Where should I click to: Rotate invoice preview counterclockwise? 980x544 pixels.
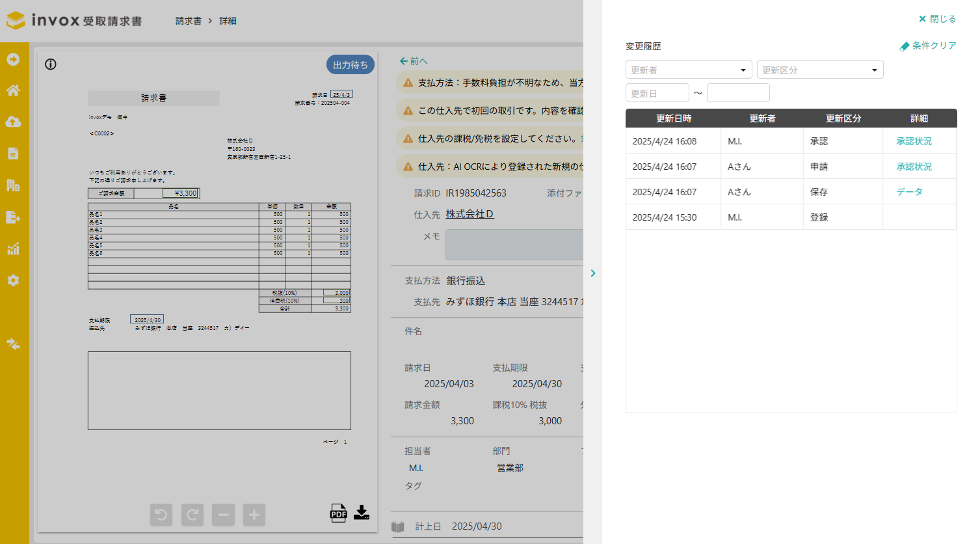161,515
